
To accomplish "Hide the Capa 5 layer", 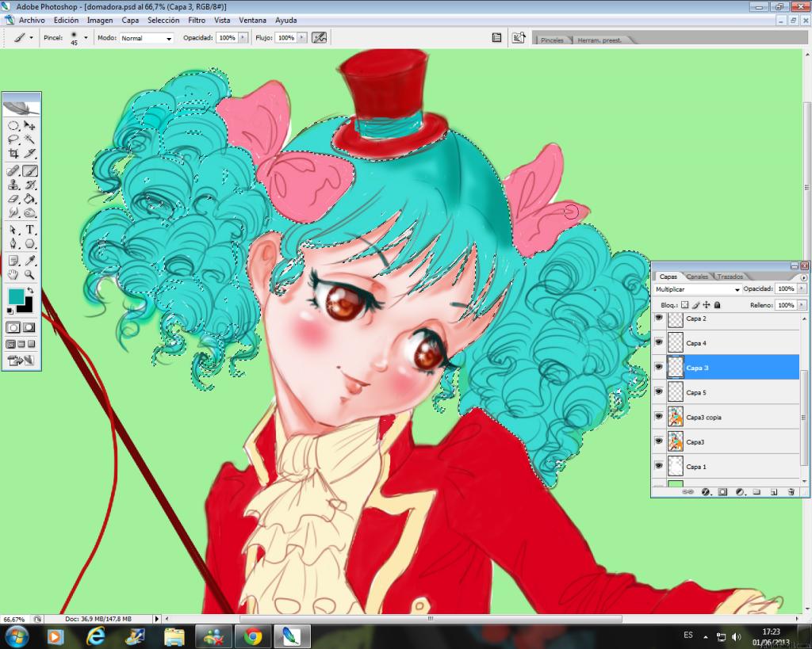I will [x=659, y=391].
